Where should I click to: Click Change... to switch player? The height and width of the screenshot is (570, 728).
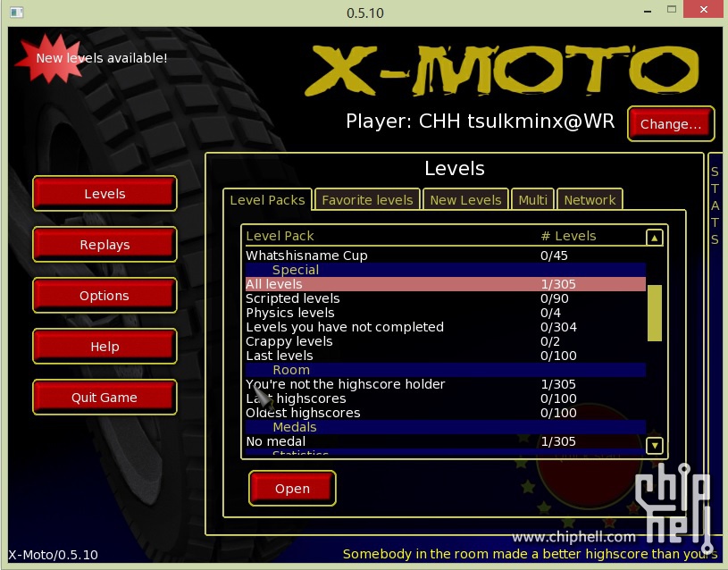click(671, 124)
